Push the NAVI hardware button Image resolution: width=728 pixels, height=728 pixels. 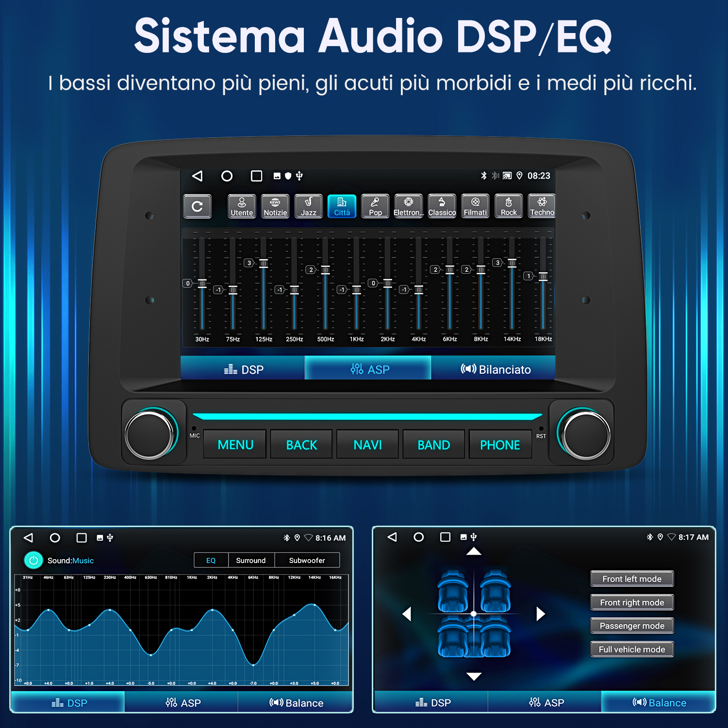tap(367, 445)
